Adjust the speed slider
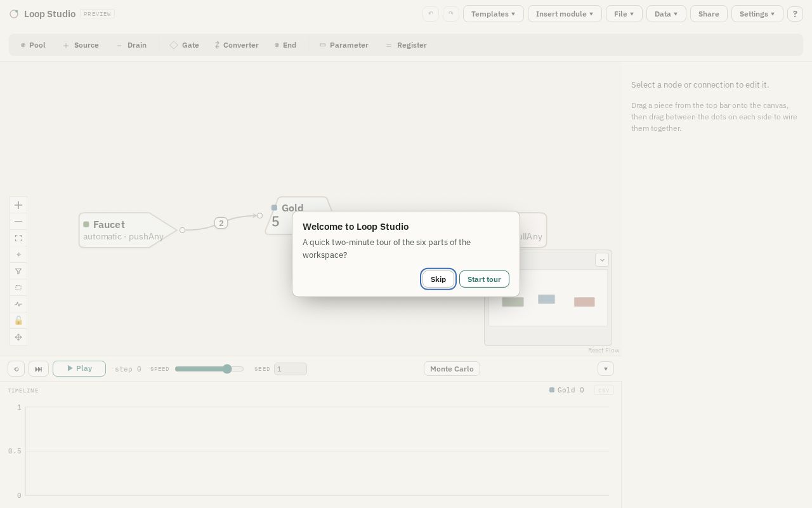Image resolution: width=812 pixels, height=508 pixels. (x=209, y=369)
